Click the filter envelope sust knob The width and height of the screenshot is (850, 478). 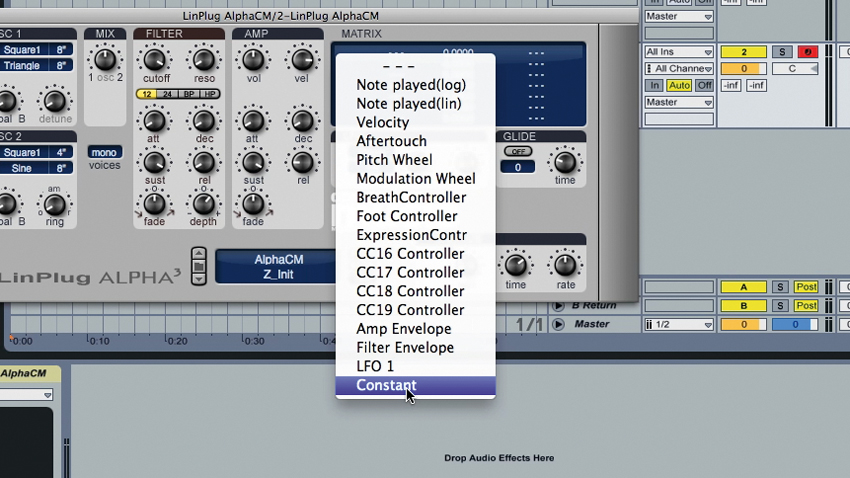coord(154,162)
